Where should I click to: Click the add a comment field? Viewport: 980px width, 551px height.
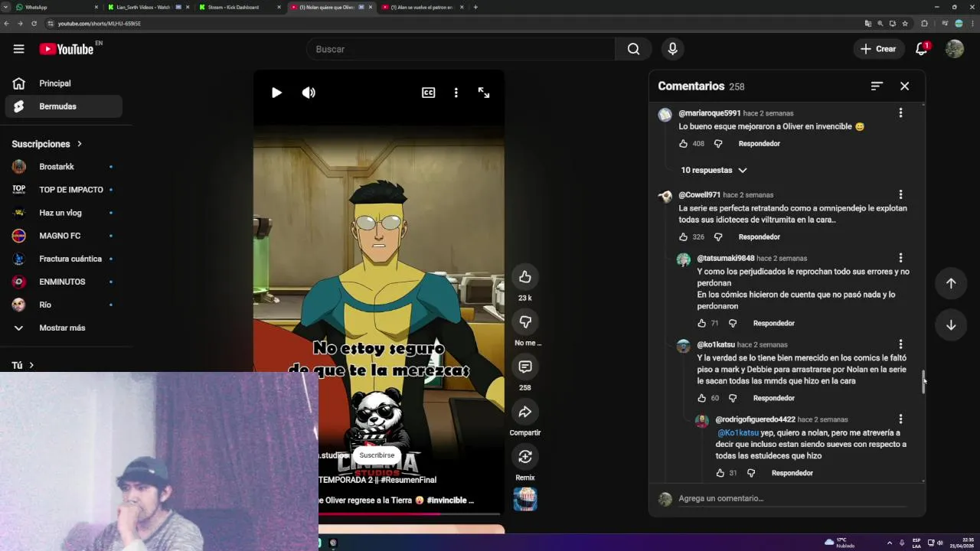pyautogui.click(x=792, y=498)
